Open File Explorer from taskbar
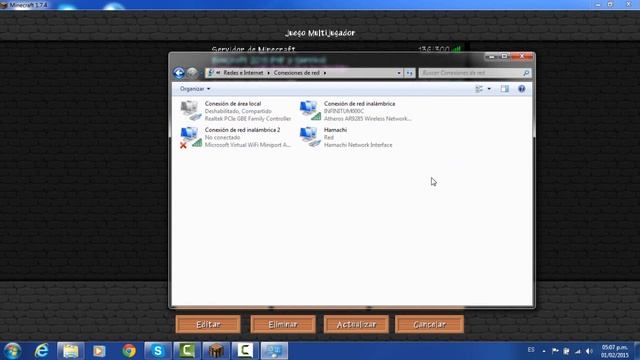Screen dimensions: 640x360 [71, 351]
